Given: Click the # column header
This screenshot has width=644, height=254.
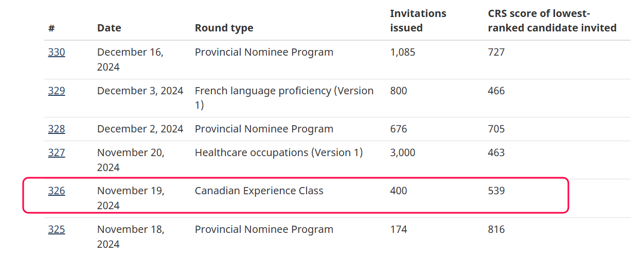Looking at the screenshot, I should click(x=51, y=28).
